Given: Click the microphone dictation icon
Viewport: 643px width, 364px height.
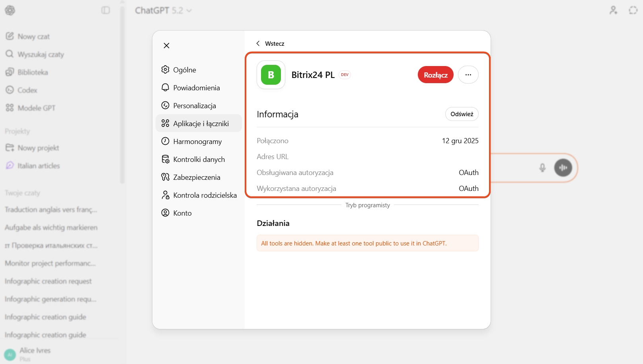Looking at the screenshot, I should [542, 168].
